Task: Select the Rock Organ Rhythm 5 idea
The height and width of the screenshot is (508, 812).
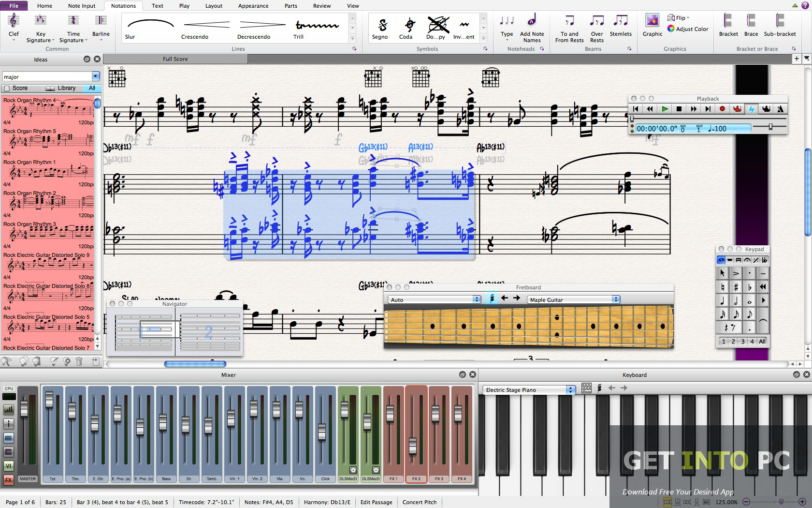Action: click(x=48, y=141)
